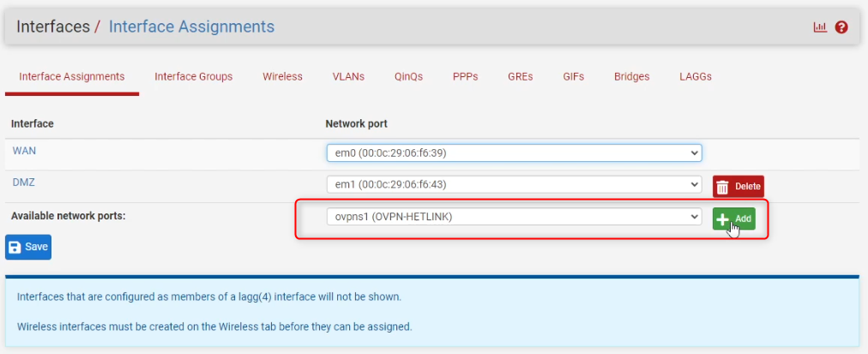Expand the WAN network port dropdown
868x354 pixels.
[514, 153]
